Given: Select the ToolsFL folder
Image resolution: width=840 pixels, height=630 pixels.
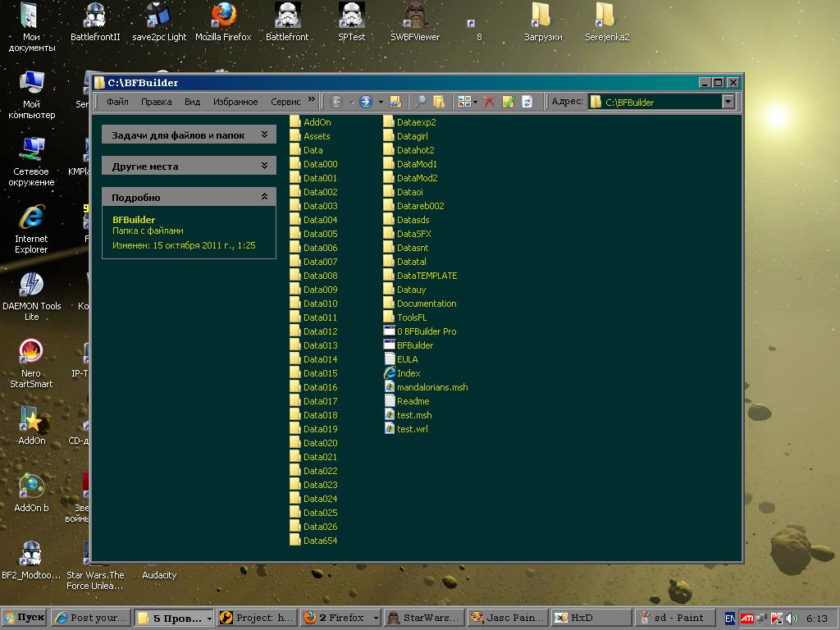Looking at the screenshot, I should (x=405, y=317).
